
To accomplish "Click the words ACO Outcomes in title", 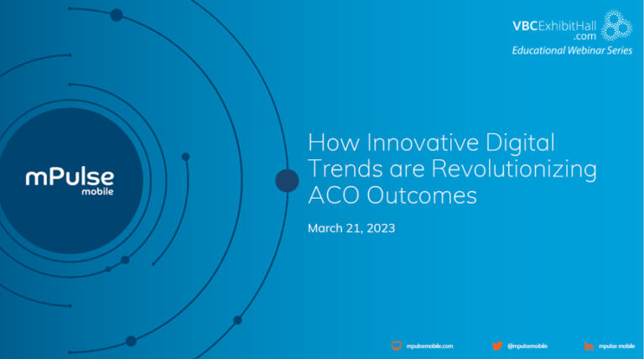I will click(x=392, y=196).
